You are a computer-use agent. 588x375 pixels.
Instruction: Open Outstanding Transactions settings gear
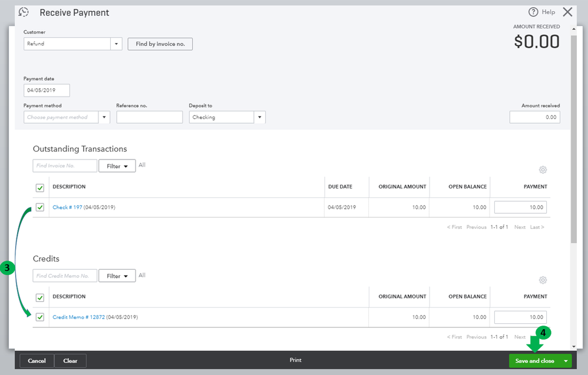click(543, 170)
